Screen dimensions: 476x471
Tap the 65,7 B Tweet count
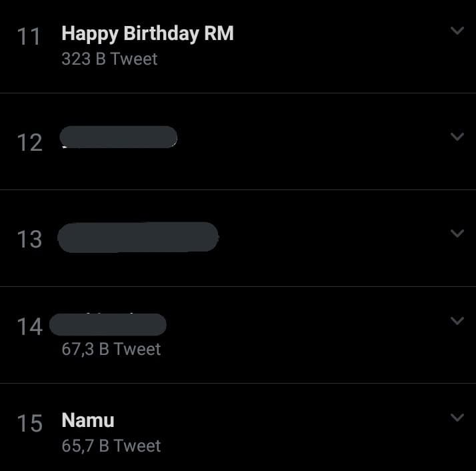111,446
